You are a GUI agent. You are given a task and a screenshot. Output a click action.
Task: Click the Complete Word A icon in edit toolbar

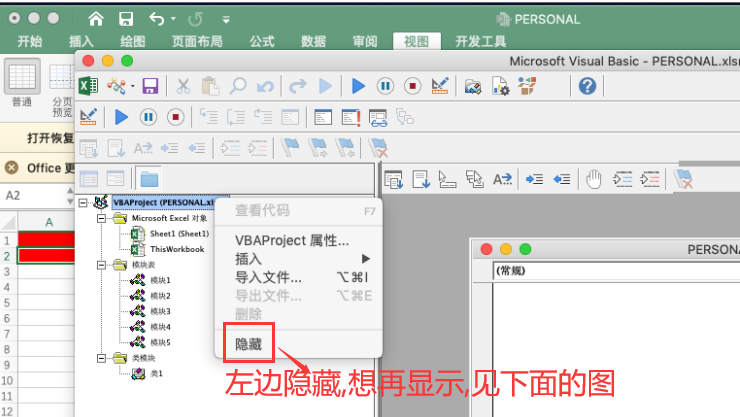(502, 179)
